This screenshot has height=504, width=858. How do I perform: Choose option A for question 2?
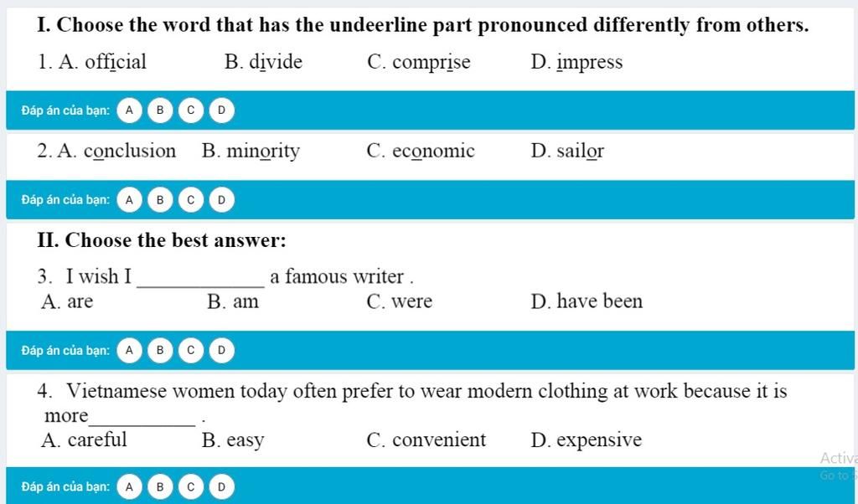click(129, 200)
